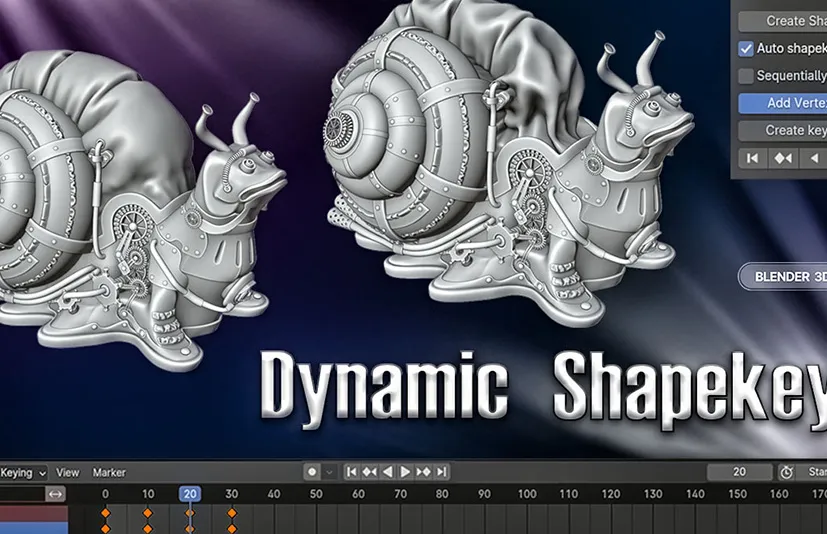Viewport: 827px width, 534px height.
Task: Play animation in reverse from timeline header
Action: pos(388,472)
